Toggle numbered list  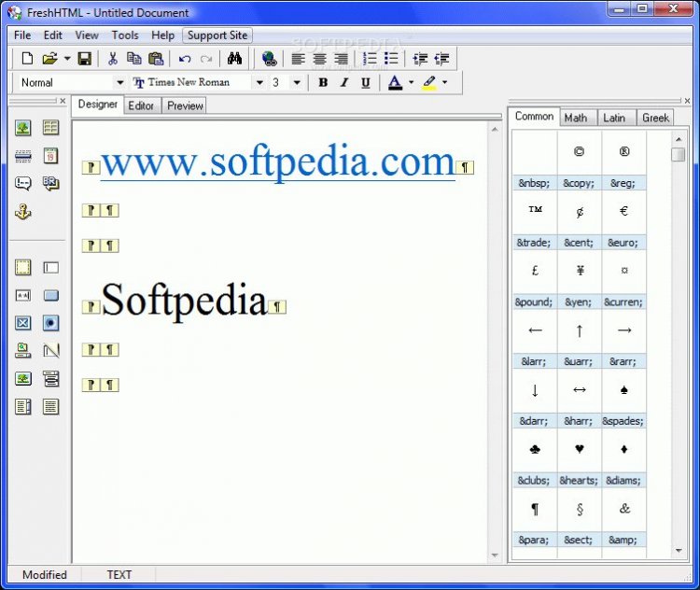[370, 59]
